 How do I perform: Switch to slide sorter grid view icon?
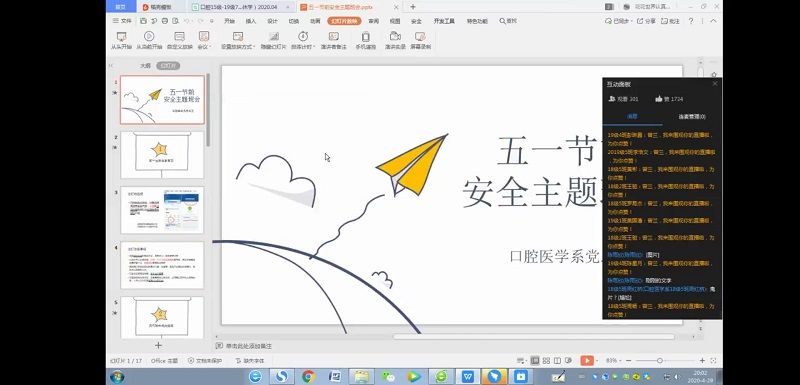coord(546,361)
